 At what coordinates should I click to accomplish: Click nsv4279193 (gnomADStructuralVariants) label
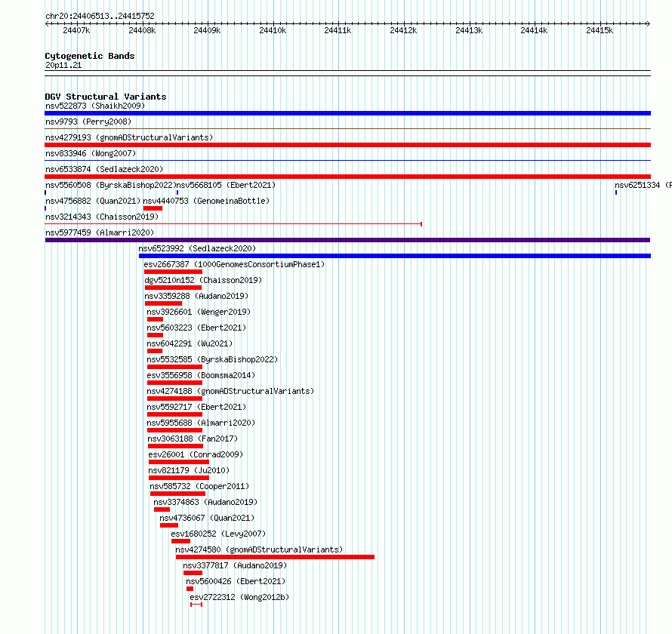point(129,137)
